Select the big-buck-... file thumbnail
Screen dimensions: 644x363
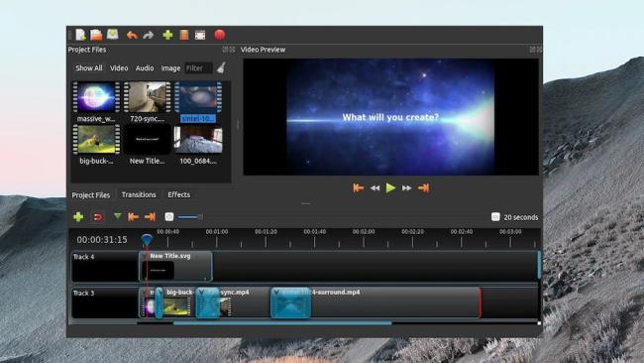[96, 140]
